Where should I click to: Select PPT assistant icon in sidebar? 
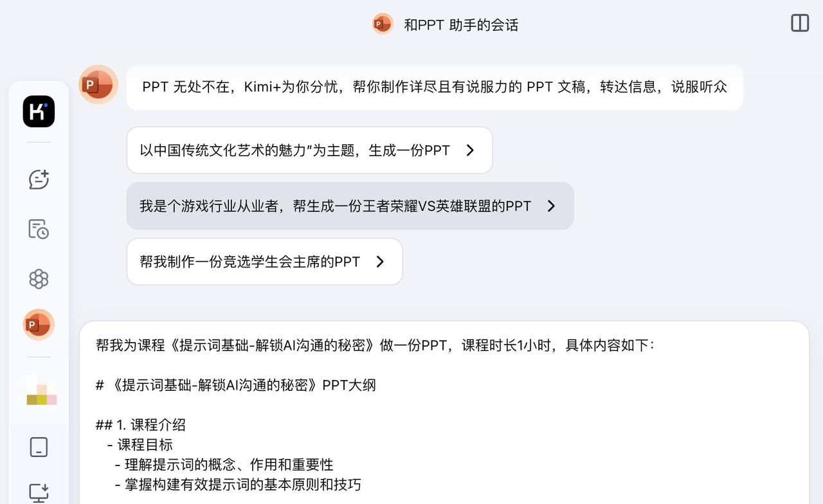[39, 325]
